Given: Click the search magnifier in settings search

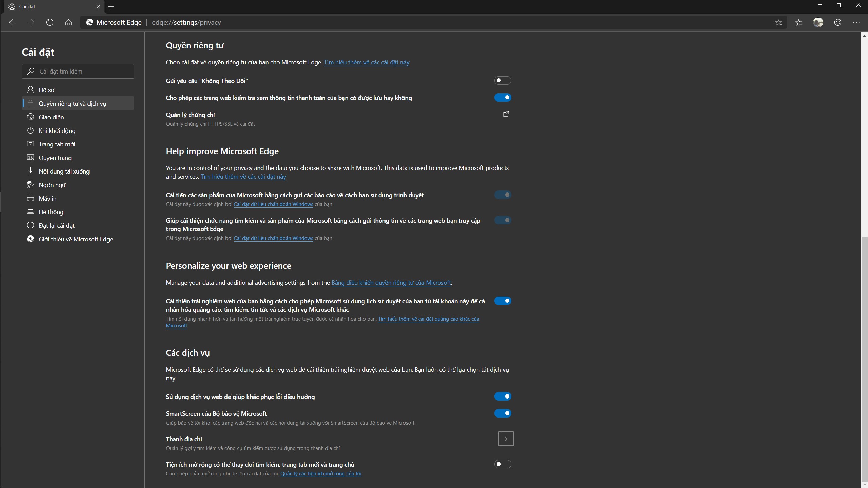Looking at the screenshot, I should (31, 71).
